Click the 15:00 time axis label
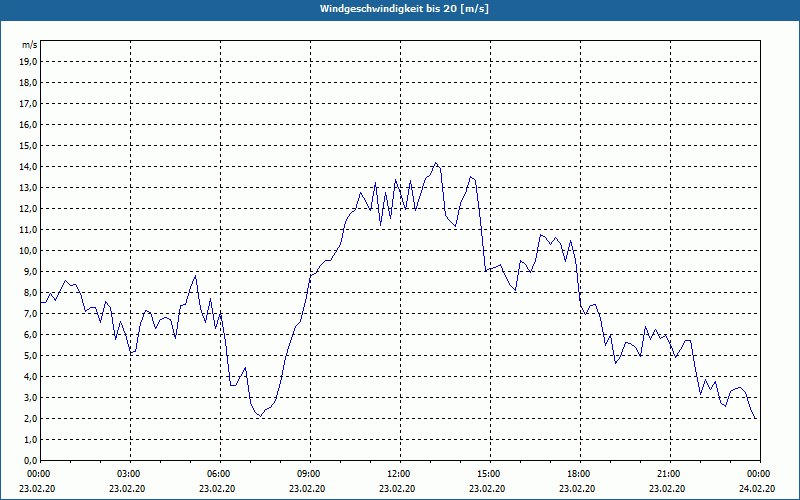Screen dimensions: 800x500 pyautogui.click(x=490, y=474)
